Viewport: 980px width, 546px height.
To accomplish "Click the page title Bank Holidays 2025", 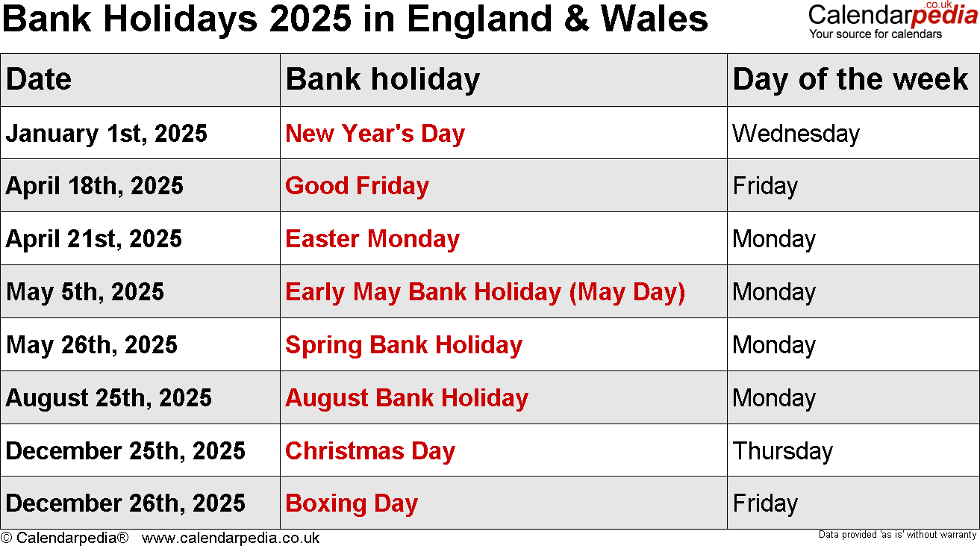I will 355,19.
